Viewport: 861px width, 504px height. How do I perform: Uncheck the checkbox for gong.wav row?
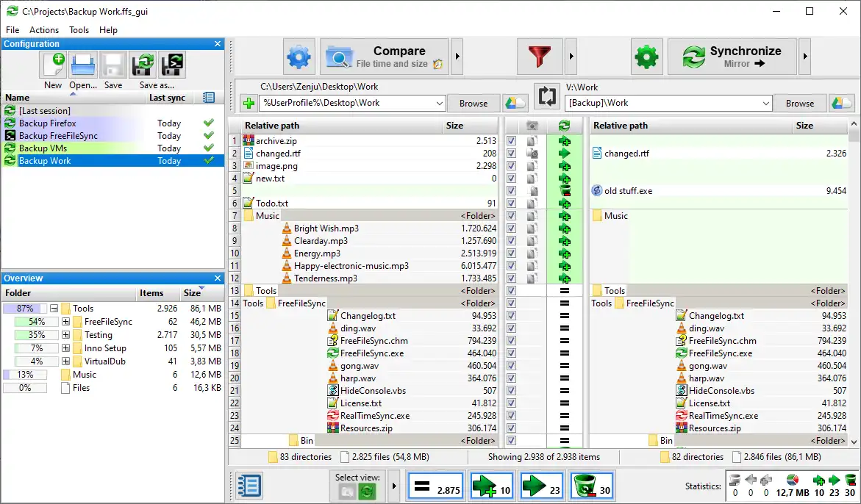point(511,366)
